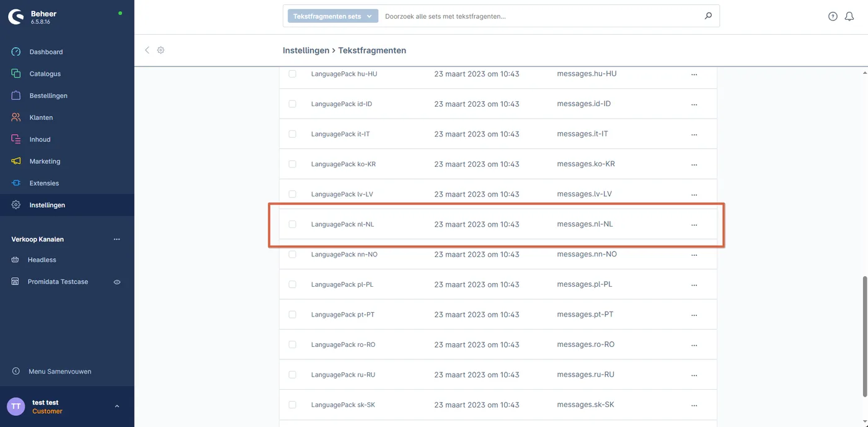Check the LanguagePack it-IT checkbox
The height and width of the screenshot is (427, 868).
293,134
